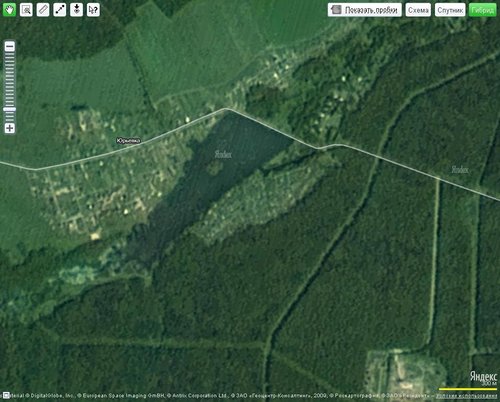500x402 pixels.
Task: Click the Яндекс logo
Action: point(483,377)
